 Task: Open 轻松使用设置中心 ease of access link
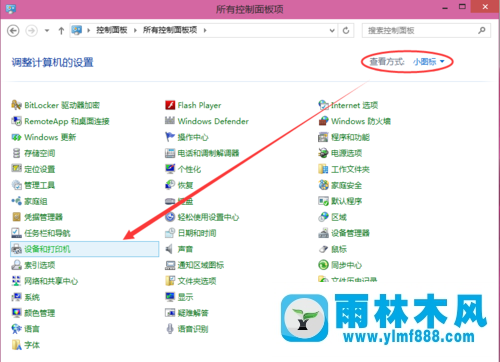(x=208, y=217)
